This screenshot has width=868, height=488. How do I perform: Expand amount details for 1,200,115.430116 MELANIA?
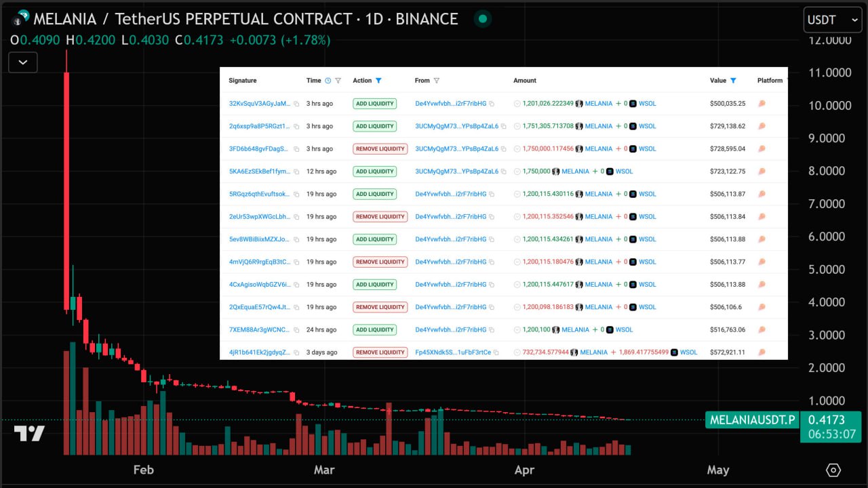coord(517,194)
